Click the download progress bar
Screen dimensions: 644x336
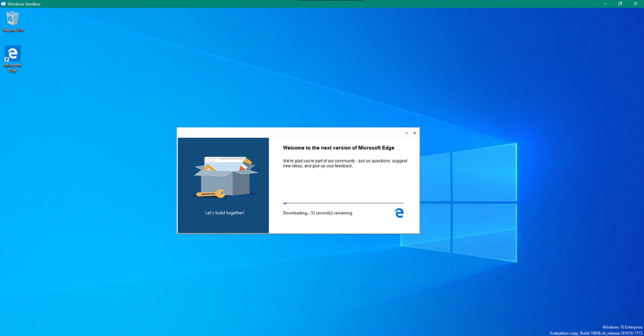point(343,203)
